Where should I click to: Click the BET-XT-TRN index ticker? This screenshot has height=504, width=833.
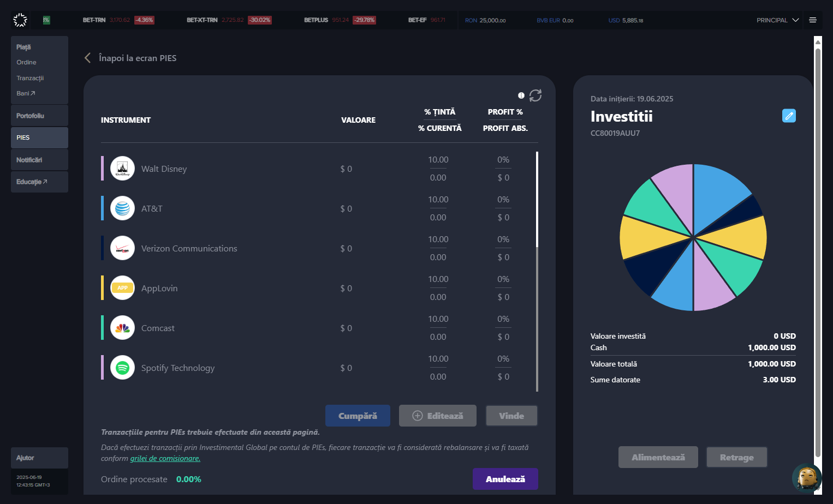tap(229, 20)
